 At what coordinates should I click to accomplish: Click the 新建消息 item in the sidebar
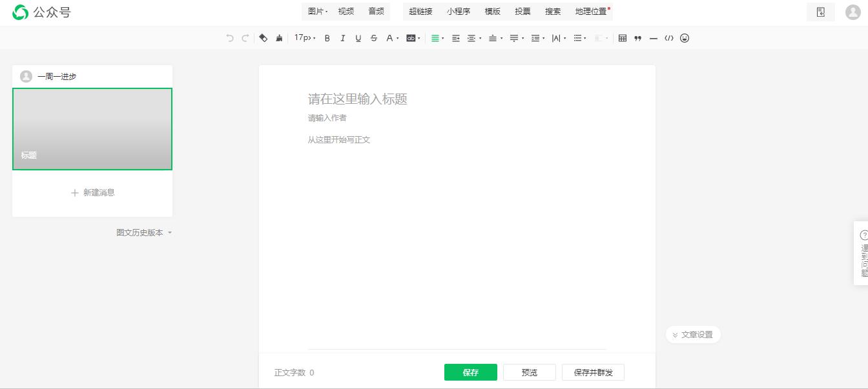[92, 193]
